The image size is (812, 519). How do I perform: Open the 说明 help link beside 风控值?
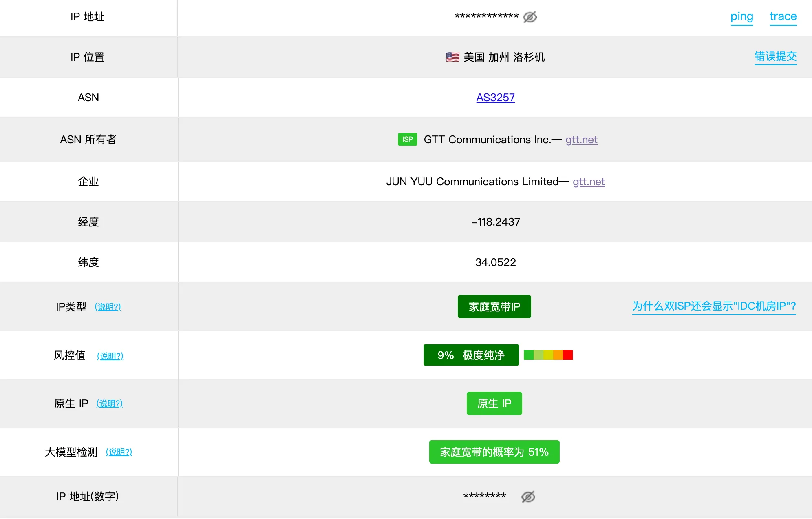[x=110, y=356]
